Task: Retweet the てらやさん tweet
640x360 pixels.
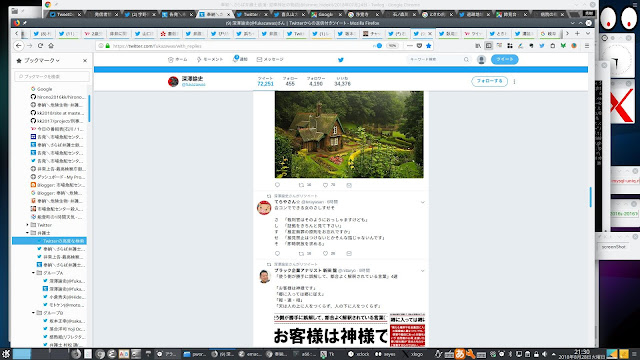Action: pos(301,253)
